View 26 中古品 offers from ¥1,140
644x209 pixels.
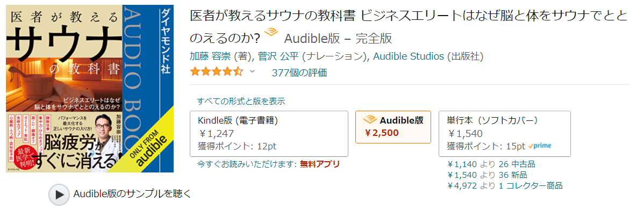(492, 164)
